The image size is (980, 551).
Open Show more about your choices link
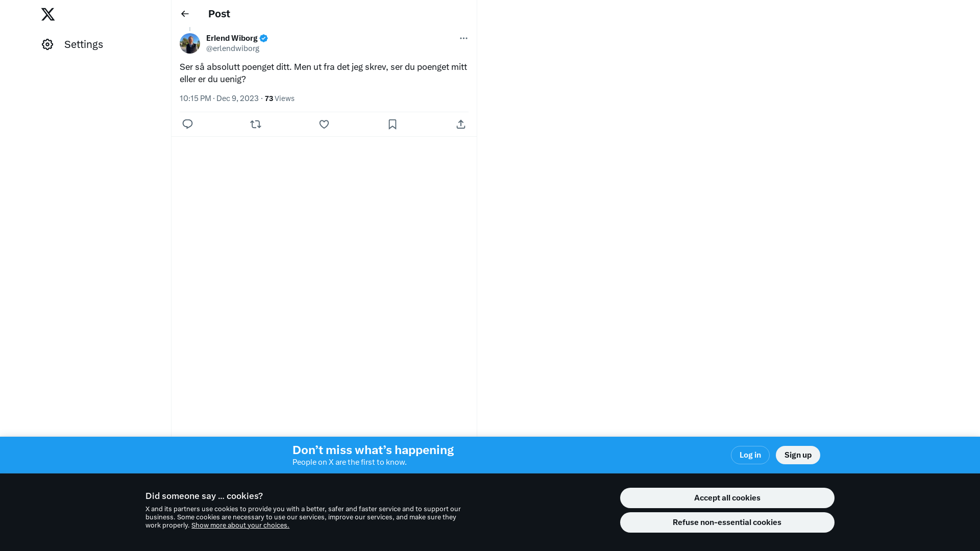pos(240,525)
